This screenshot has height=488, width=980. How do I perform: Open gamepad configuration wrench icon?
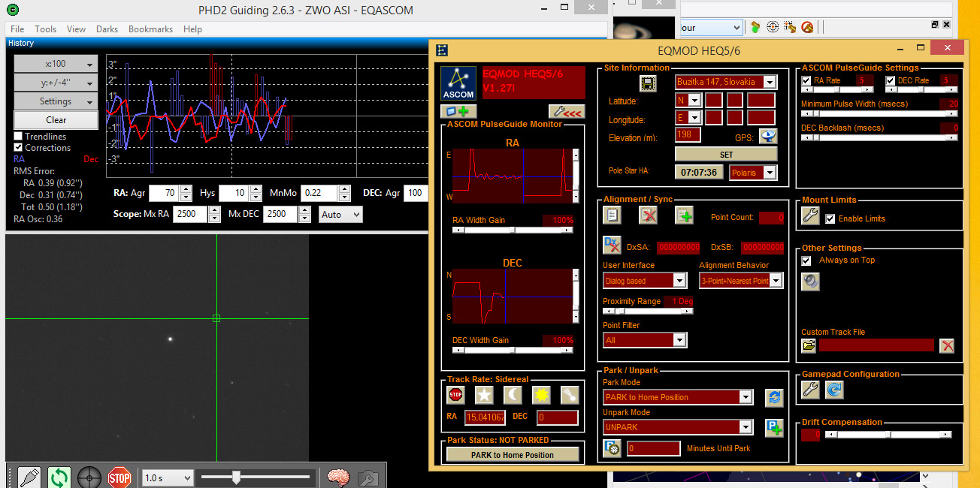click(x=810, y=390)
